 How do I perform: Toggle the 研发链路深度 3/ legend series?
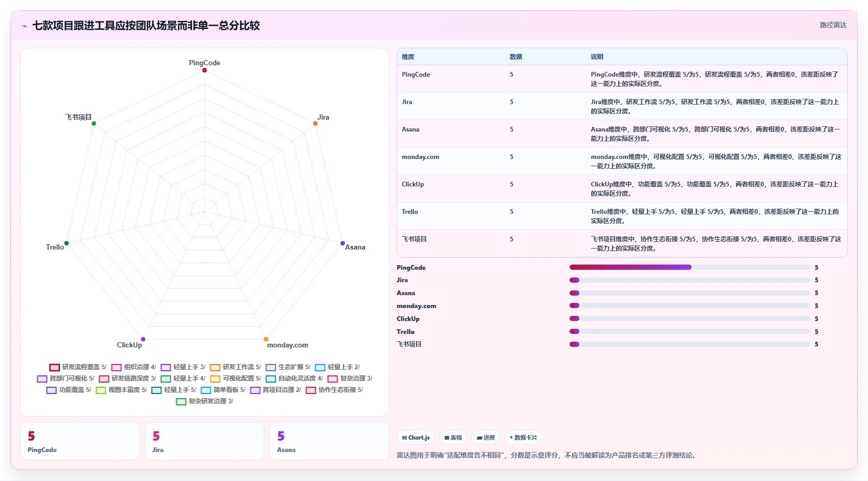pos(127,378)
